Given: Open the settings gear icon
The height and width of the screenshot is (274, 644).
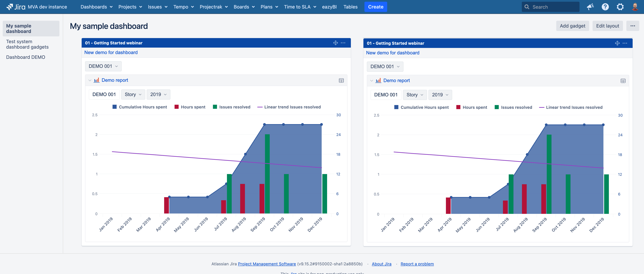Looking at the screenshot, I should (620, 7).
